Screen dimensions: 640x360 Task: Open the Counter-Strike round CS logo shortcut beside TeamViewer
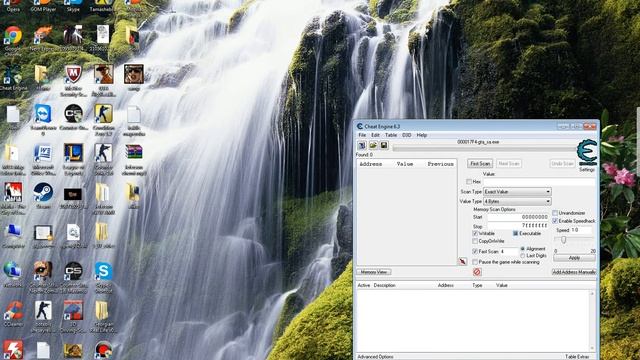point(73,113)
